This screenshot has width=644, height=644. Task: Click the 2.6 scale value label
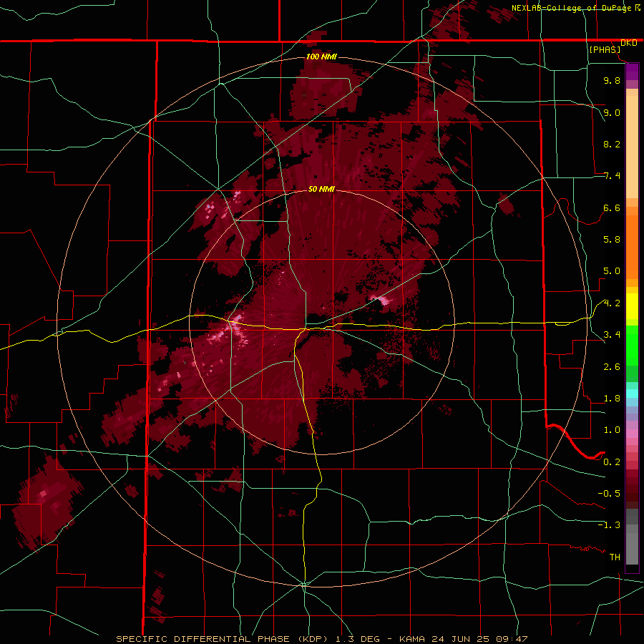tap(612, 367)
